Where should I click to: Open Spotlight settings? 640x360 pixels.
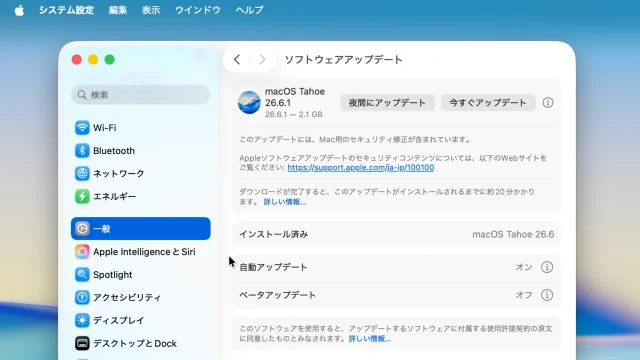click(x=140, y=275)
